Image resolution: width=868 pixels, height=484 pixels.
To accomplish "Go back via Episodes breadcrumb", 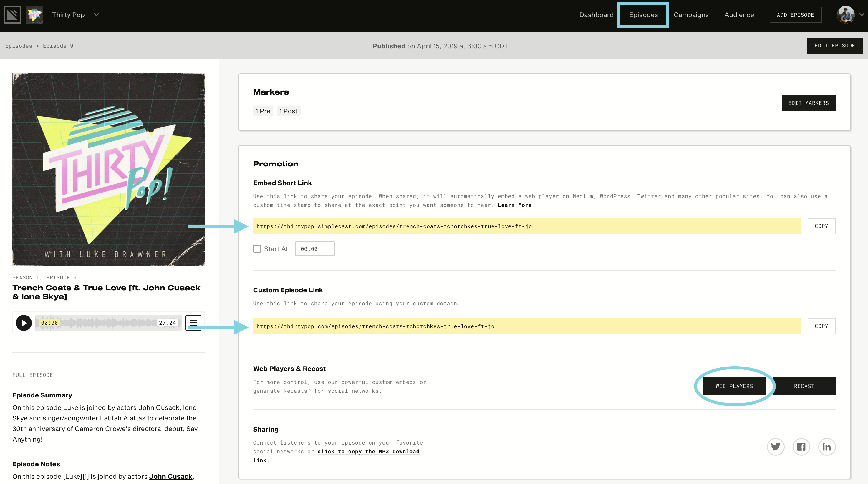I will tap(19, 46).
